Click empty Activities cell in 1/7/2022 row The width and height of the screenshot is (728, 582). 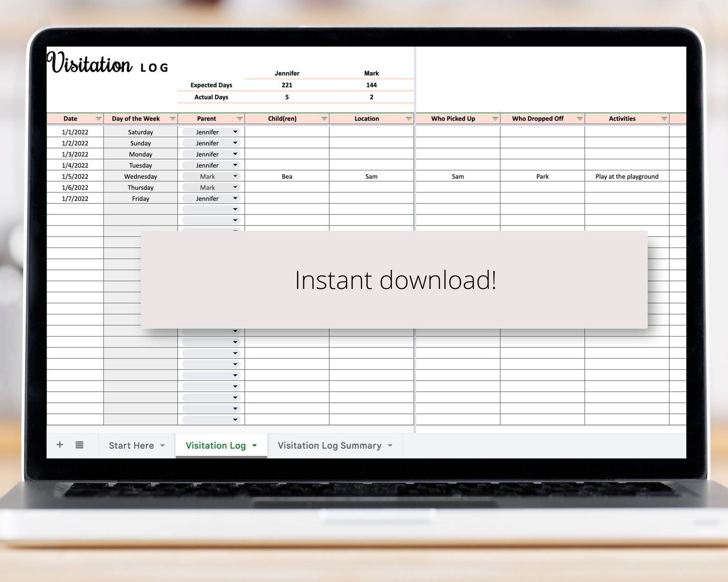tap(627, 198)
